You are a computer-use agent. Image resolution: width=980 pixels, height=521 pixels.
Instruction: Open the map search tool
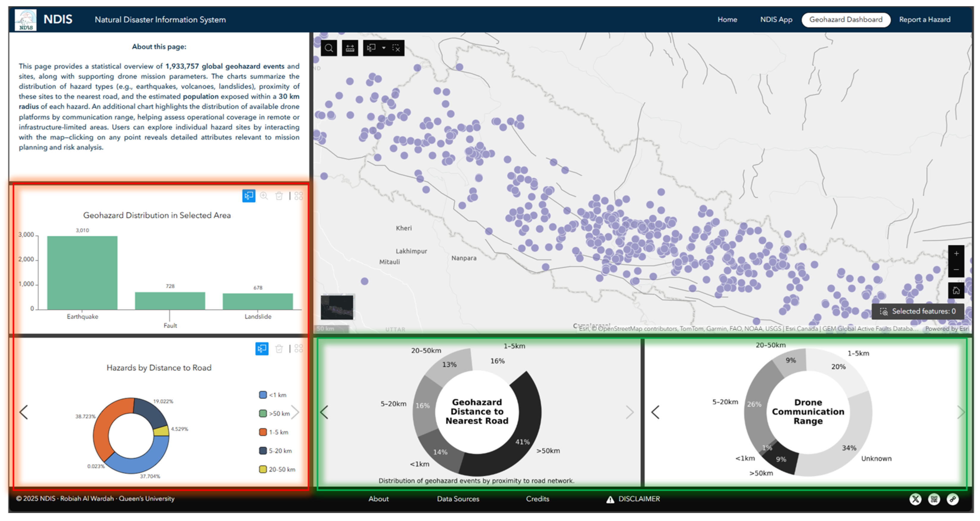click(329, 48)
